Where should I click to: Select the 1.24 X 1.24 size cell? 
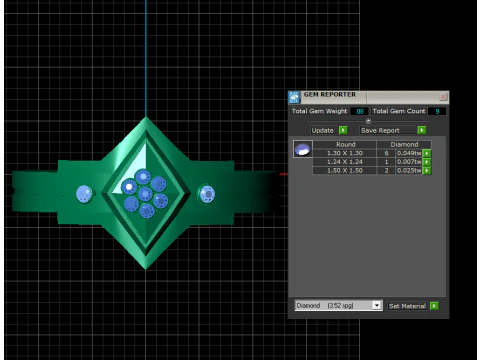coord(345,162)
